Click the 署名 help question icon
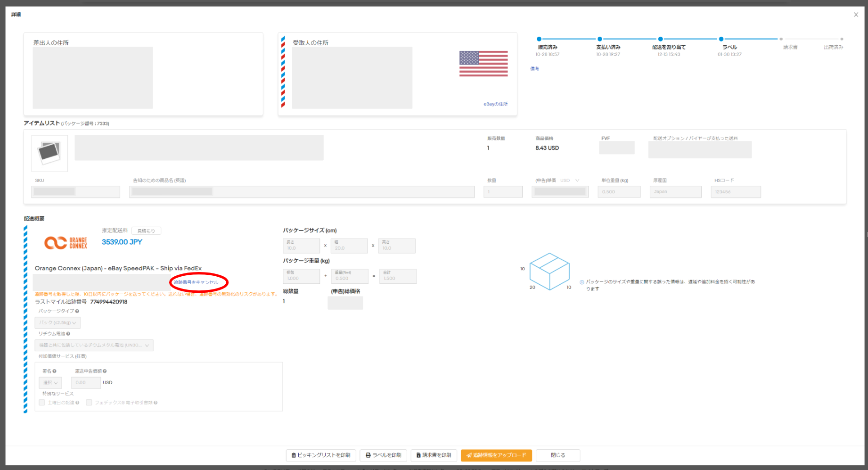Viewport: 868px width, 470px height. pos(55,371)
